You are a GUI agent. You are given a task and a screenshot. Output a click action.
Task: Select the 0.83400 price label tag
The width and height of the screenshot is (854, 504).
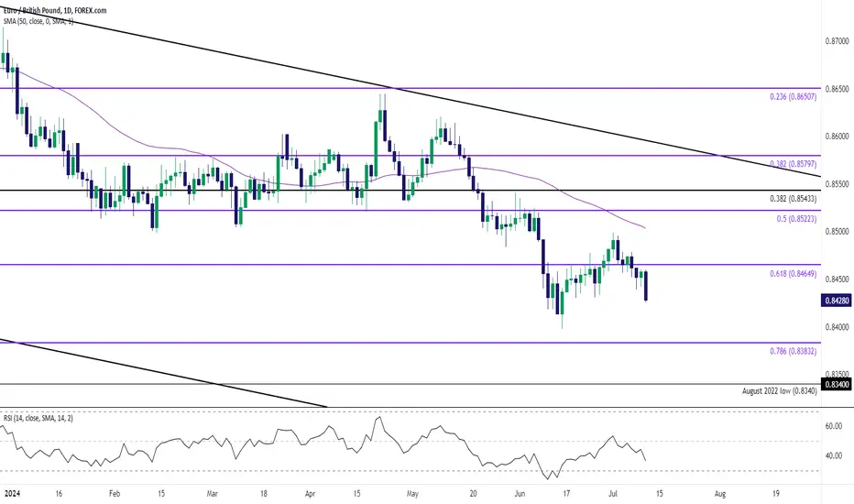point(837,385)
